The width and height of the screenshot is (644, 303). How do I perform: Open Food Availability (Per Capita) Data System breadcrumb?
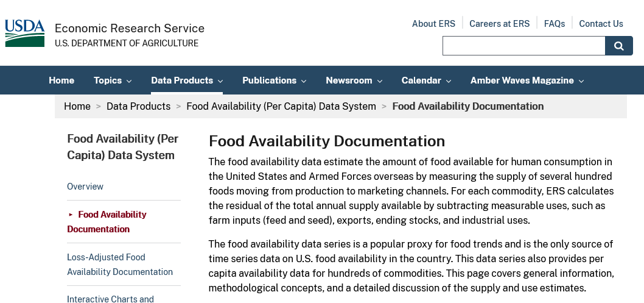click(281, 106)
